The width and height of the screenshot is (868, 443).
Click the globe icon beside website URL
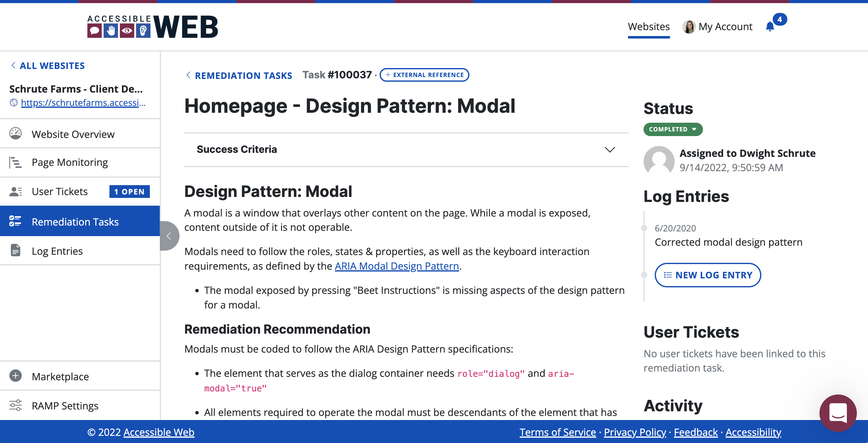tap(13, 103)
